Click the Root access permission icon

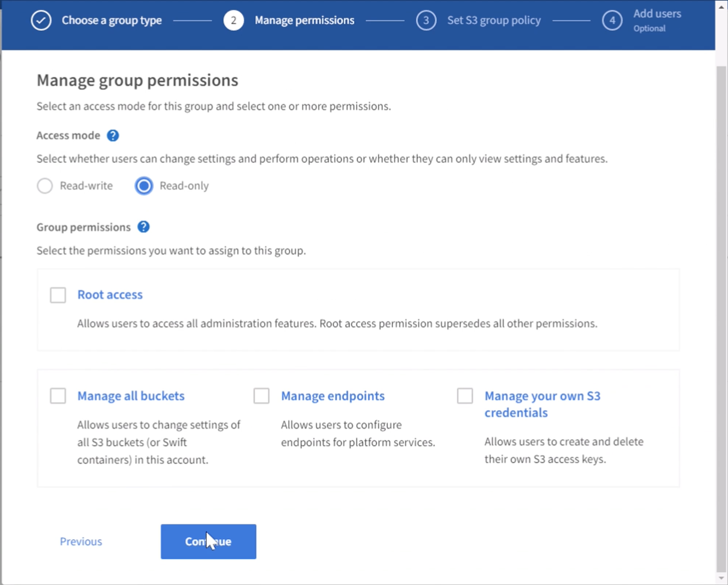click(57, 294)
